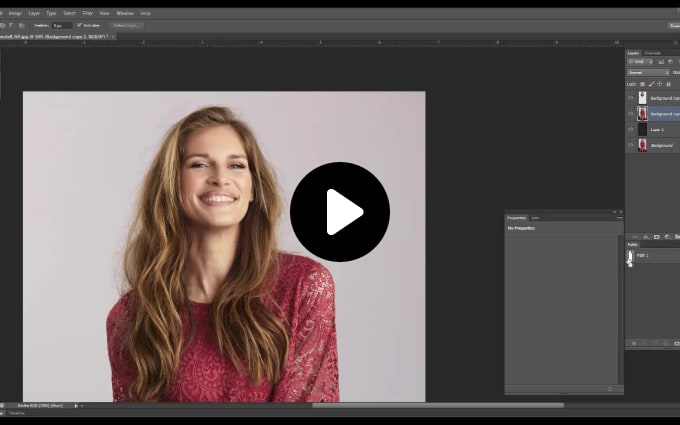Image resolution: width=680 pixels, height=425 pixels.
Task: Play the video with the big play button
Action: (x=340, y=212)
